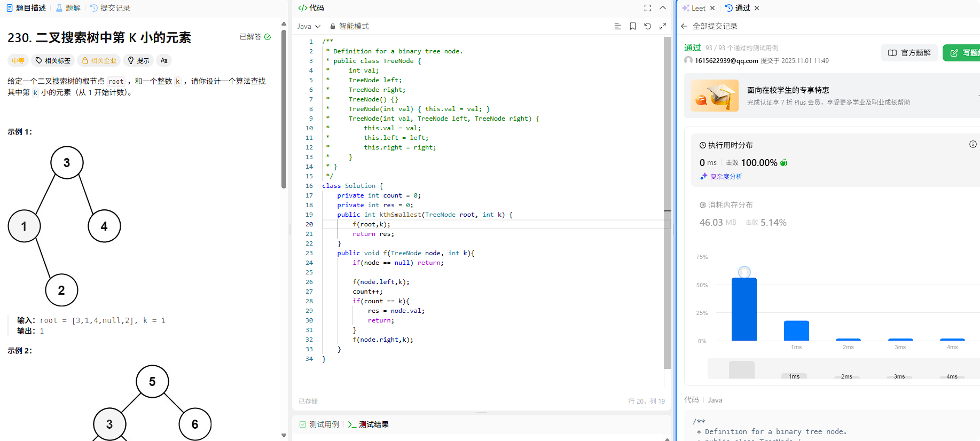980x441 pixels.
Task: Click code line 20 f(root,k);
Action: click(x=371, y=224)
